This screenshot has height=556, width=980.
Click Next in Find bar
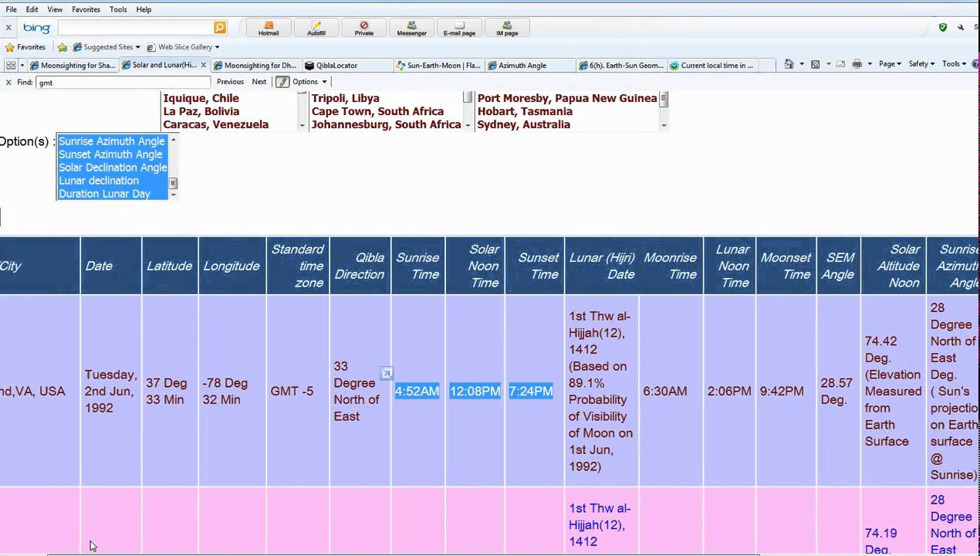[259, 82]
